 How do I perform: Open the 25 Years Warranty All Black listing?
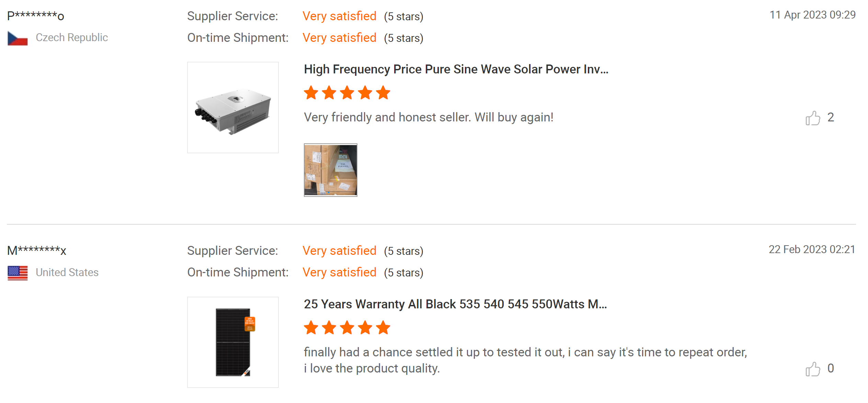[455, 304]
